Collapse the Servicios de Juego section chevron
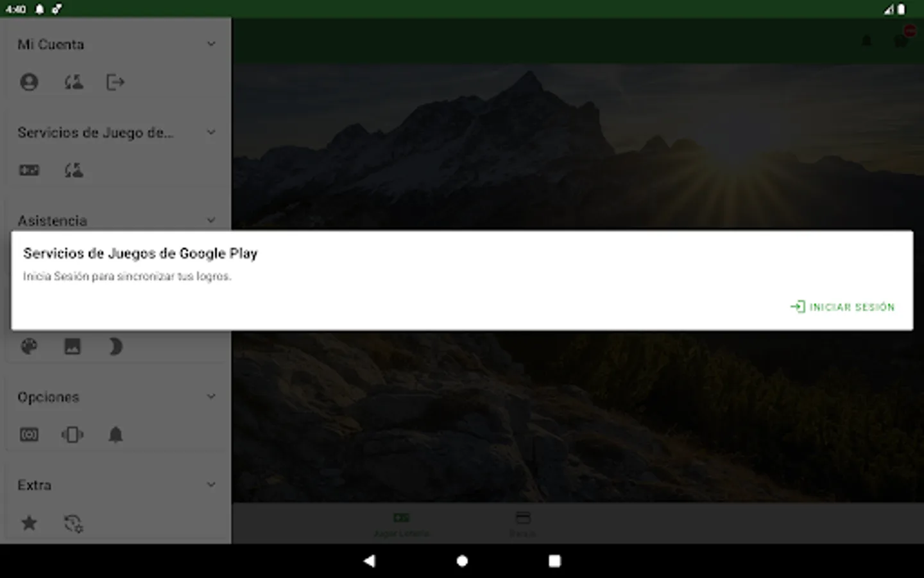The image size is (924, 578). pos(211,132)
